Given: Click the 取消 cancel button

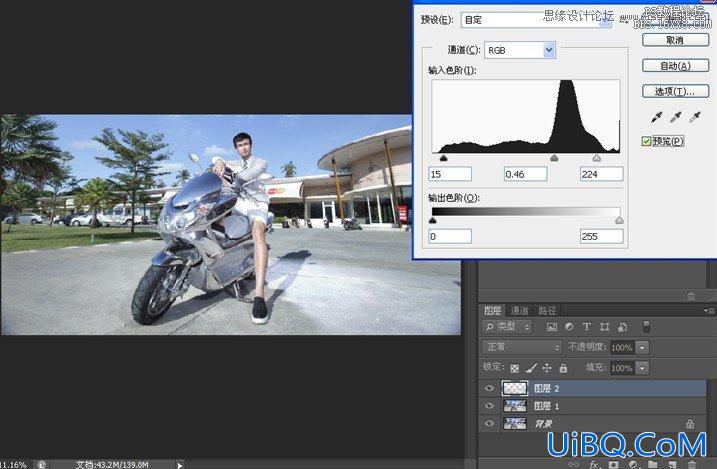Looking at the screenshot, I should pos(675,40).
